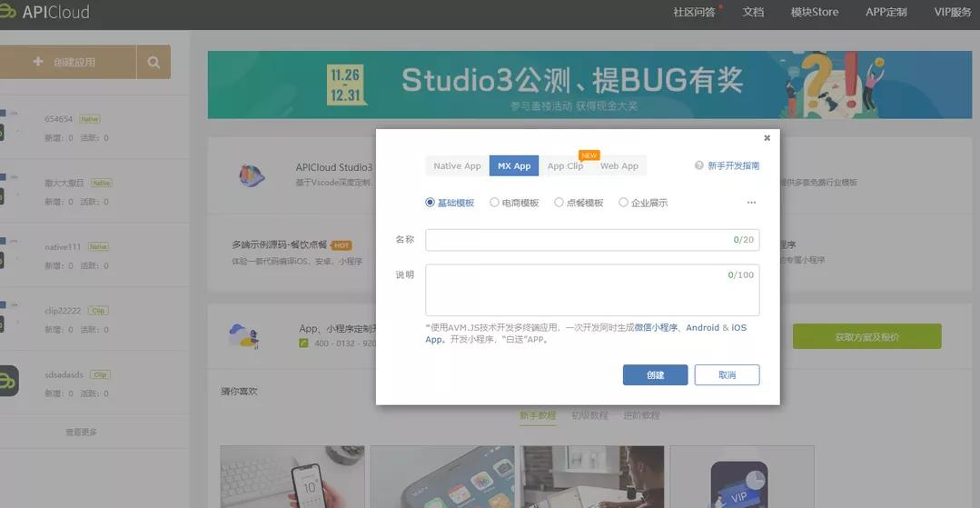Open VIP服务 in top navigation

pyautogui.click(x=953, y=12)
